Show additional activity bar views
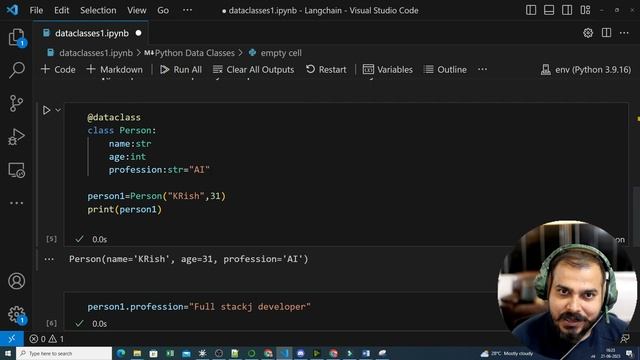The image size is (640, 360). (x=16, y=203)
